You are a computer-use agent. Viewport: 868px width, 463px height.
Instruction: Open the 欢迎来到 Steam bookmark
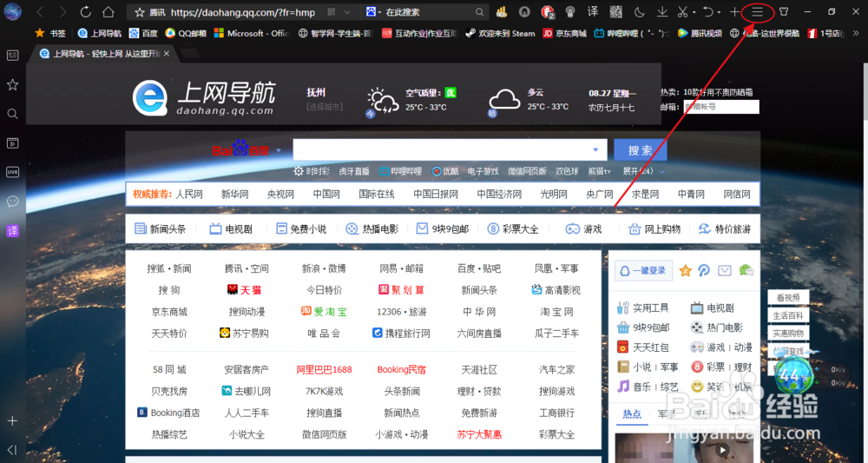pyautogui.click(x=500, y=33)
